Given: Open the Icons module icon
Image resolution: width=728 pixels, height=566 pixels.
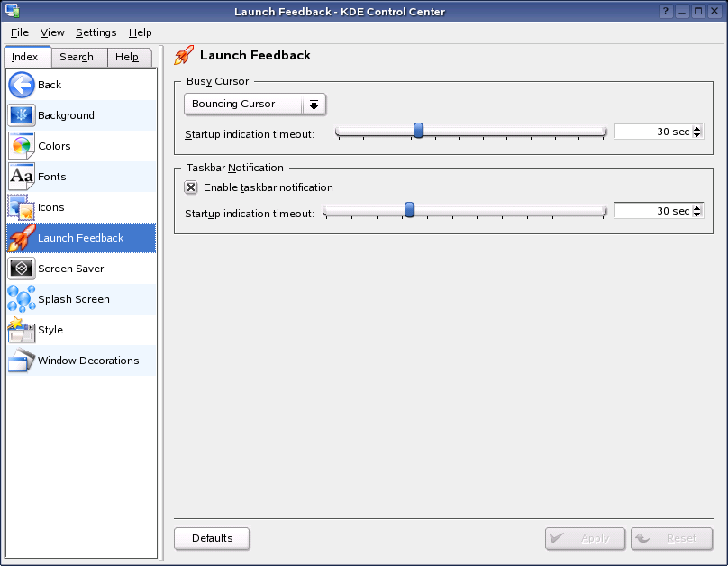Looking at the screenshot, I should [22, 207].
